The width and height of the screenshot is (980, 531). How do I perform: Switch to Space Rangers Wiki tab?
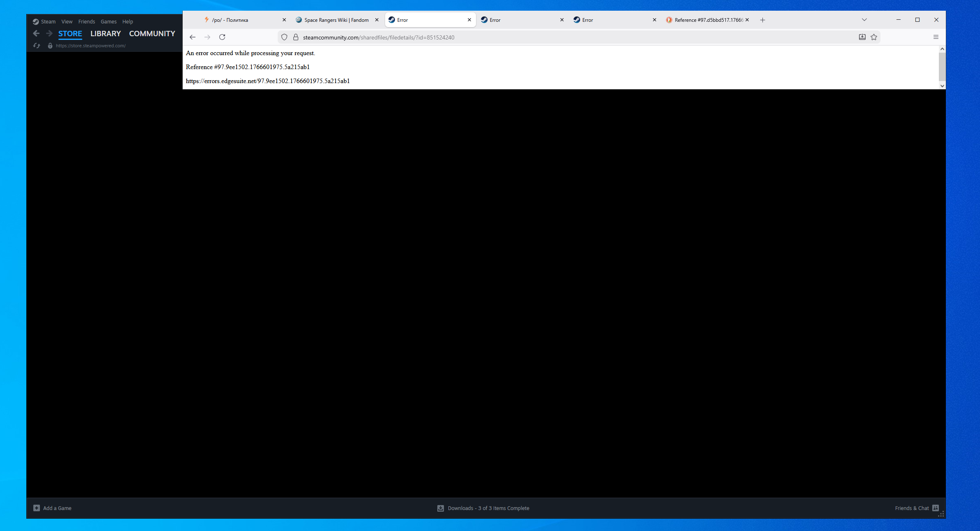[x=336, y=20]
